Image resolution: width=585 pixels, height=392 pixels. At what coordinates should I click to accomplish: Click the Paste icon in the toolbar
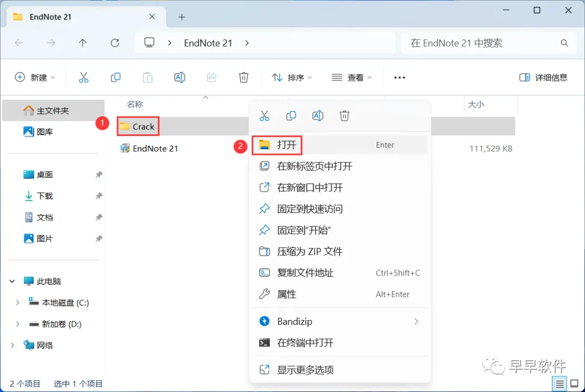coord(148,77)
